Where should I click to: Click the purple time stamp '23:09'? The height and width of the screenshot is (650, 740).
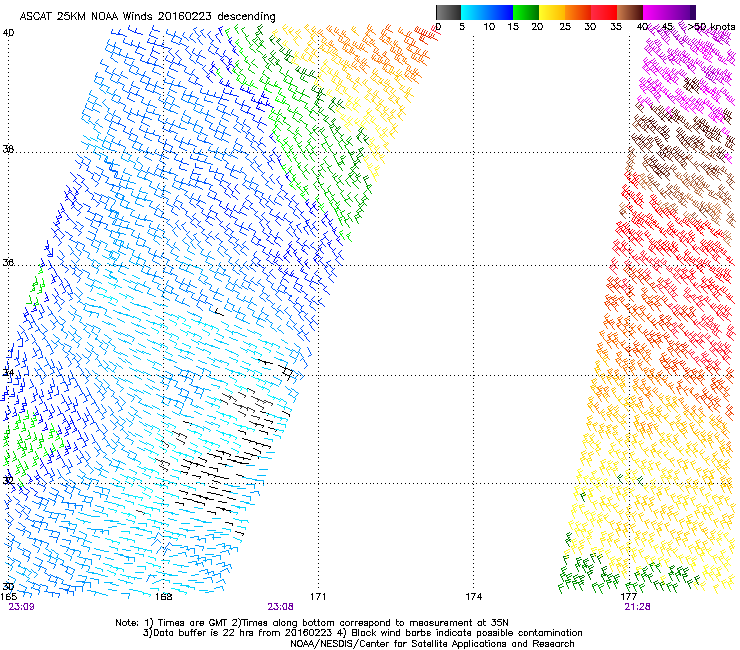point(21,607)
